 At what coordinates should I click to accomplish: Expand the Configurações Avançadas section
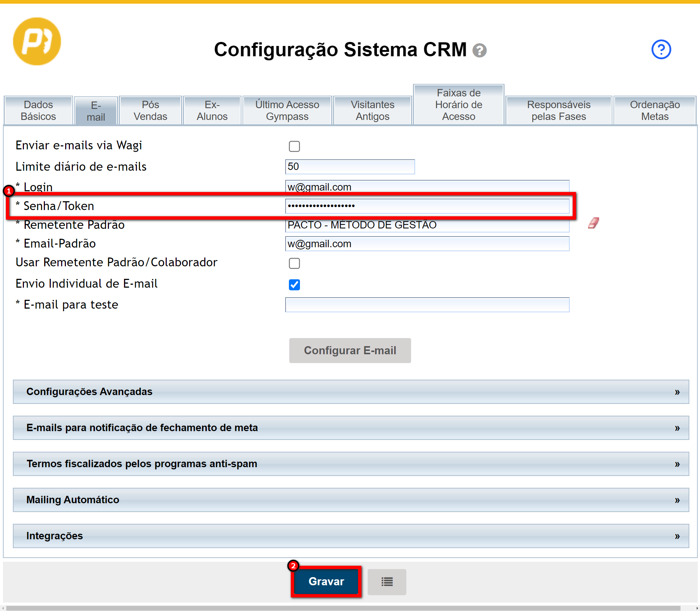click(x=351, y=392)
